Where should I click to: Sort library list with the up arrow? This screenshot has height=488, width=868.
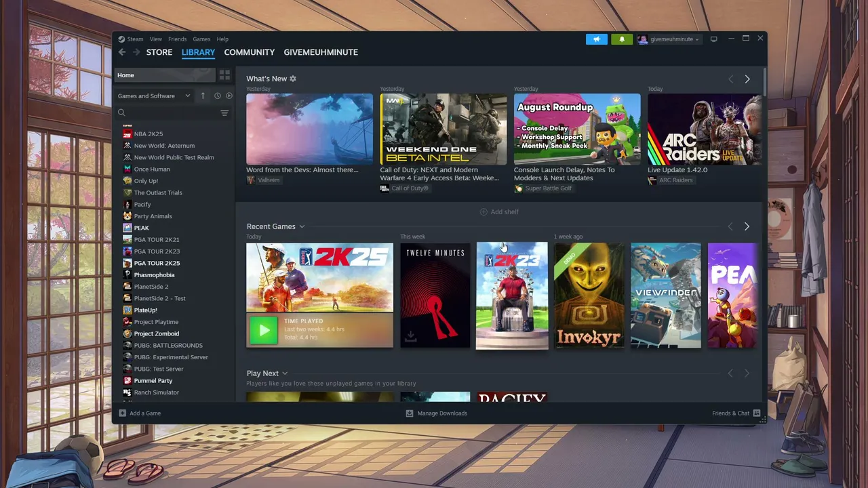click(x=203, y=96)
